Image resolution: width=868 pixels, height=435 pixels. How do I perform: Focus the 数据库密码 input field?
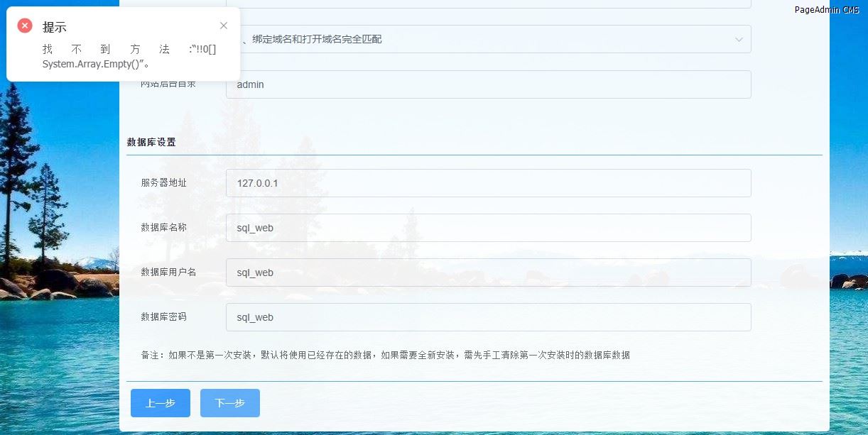click(x=488, y=317)
